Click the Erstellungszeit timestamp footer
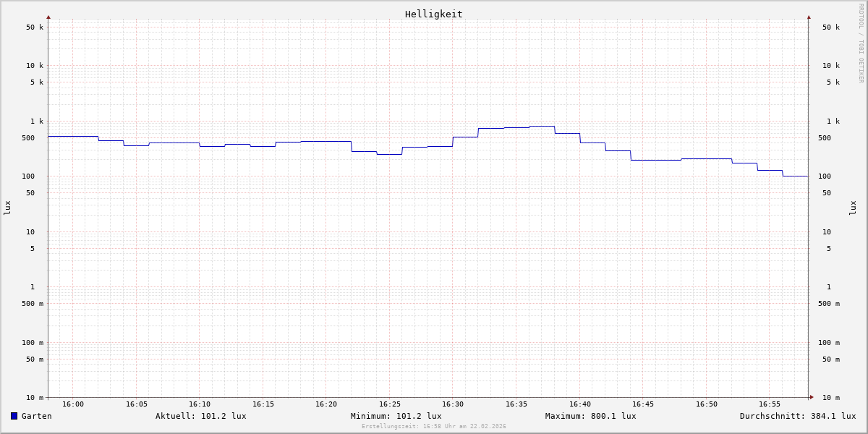Image resolution: width=868 pixels, height=434 pixels. [433, 427]
